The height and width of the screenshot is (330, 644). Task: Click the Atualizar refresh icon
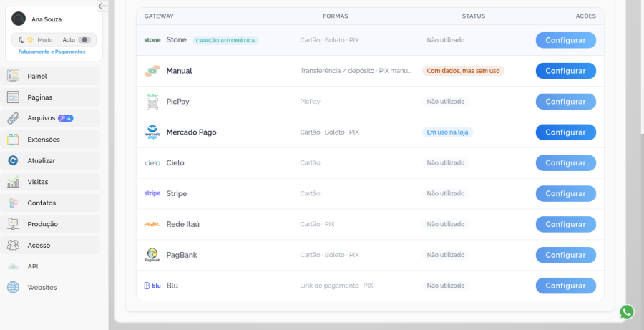click(x=13, y=160)
